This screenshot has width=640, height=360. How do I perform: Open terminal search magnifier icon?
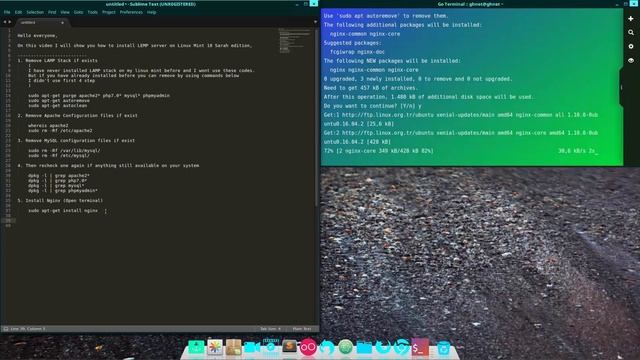631,33
